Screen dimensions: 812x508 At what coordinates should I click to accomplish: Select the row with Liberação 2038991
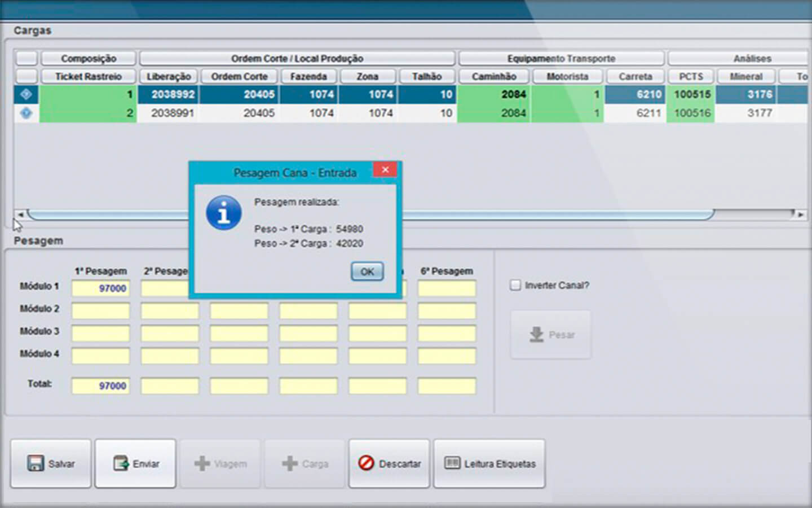(172, 113)
